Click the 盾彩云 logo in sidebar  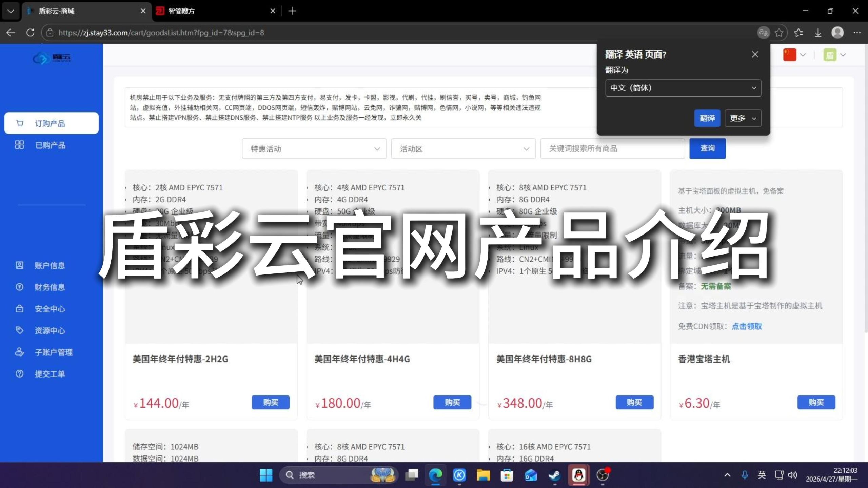point(52,58)
